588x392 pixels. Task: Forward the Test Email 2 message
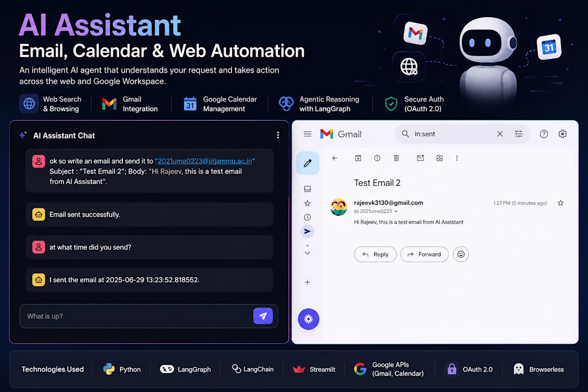[424, 255]
